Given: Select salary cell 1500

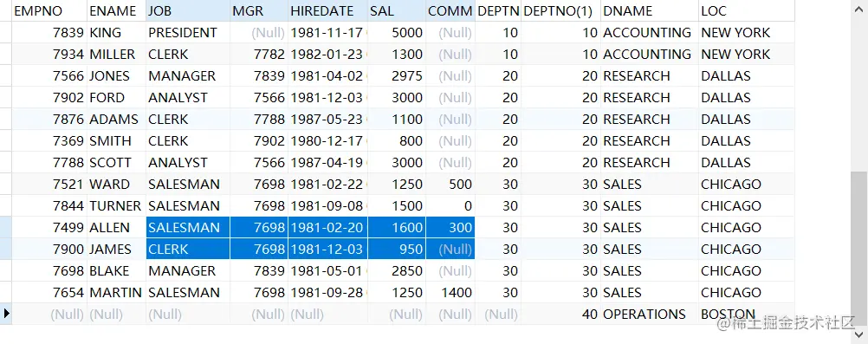Looking at the screenshot, I should 396,206.
